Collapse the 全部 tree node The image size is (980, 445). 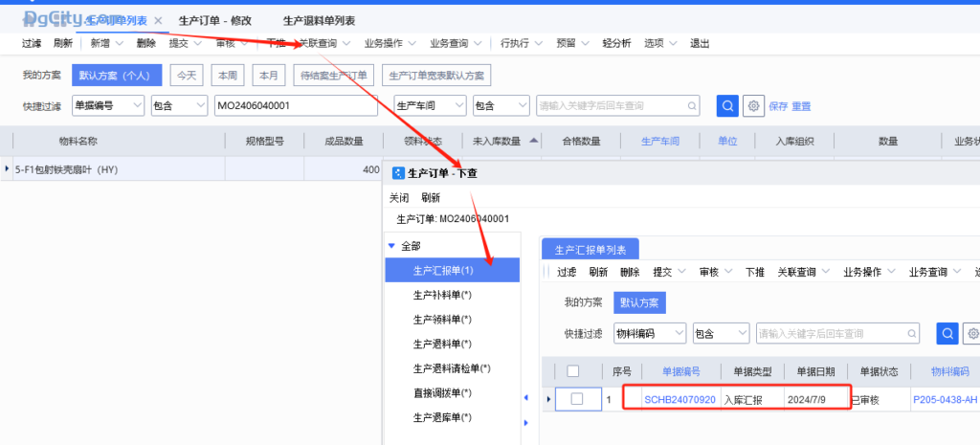click(391, 246)
